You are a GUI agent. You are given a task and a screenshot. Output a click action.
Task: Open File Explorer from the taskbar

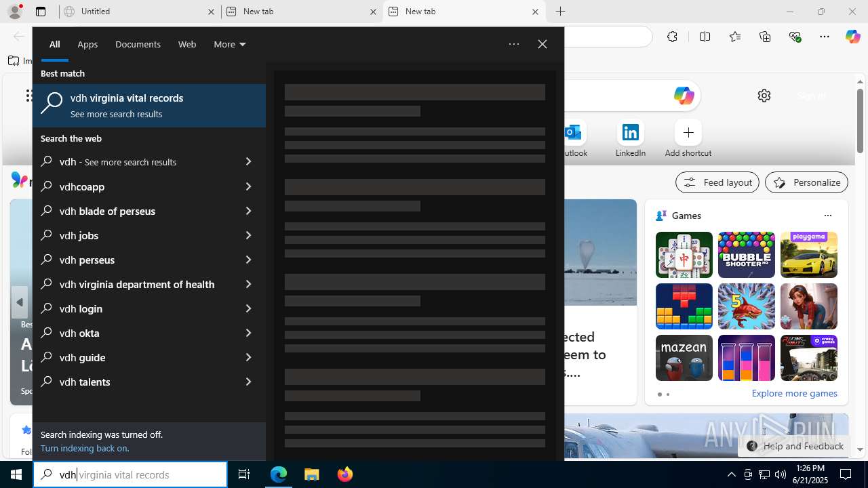point(312,474)
